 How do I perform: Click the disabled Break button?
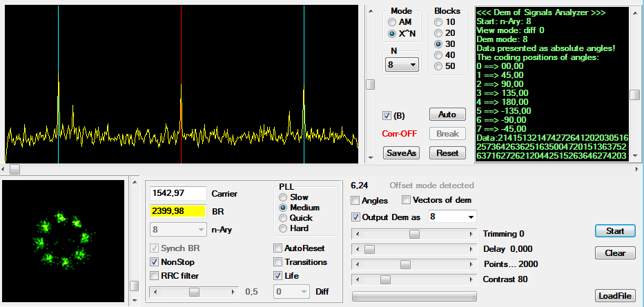coord(447,133)
